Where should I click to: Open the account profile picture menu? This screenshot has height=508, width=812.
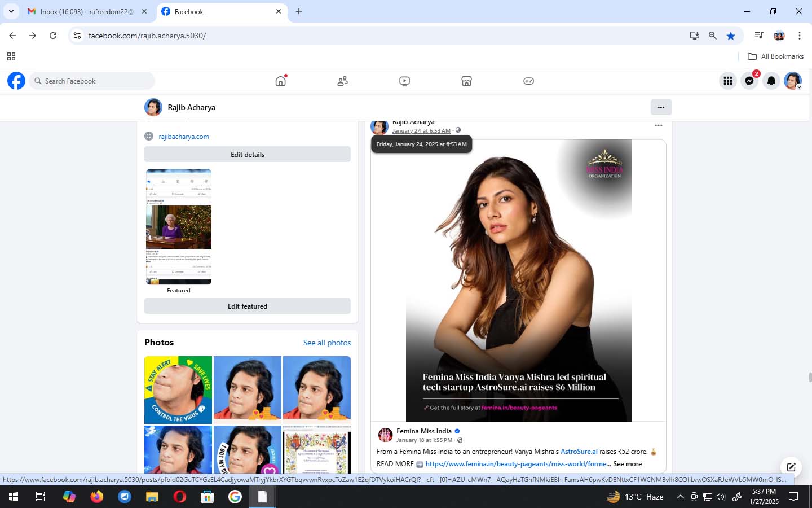tap(793, 81)
